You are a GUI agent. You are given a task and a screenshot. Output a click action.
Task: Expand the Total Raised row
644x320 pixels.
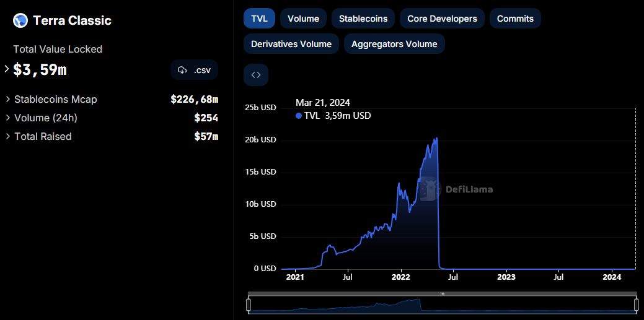click(x=8, y=136)
